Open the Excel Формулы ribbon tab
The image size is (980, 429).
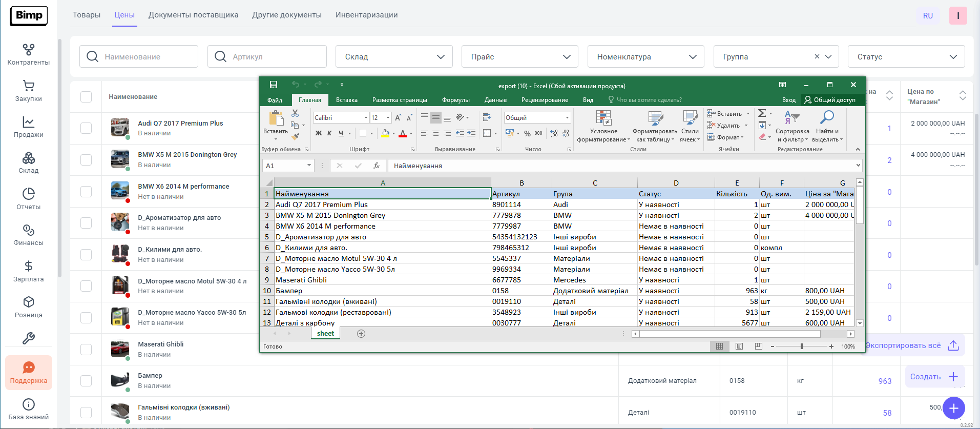(x=455, y=100)
